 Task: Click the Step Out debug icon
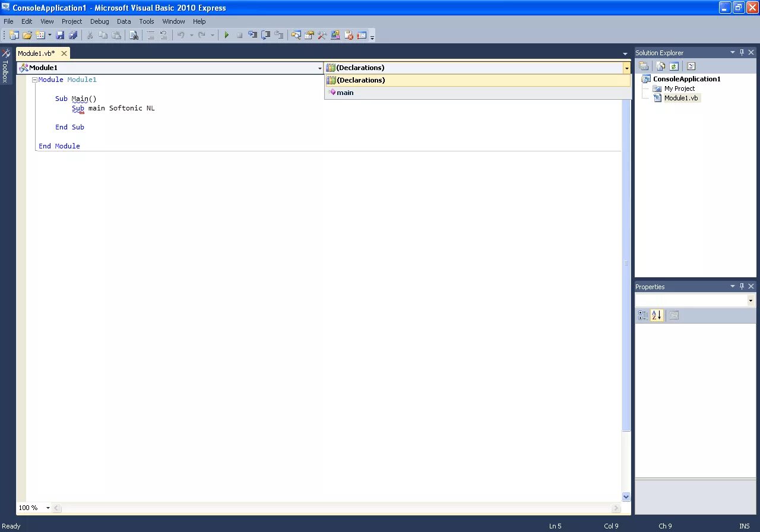[278, 35]
